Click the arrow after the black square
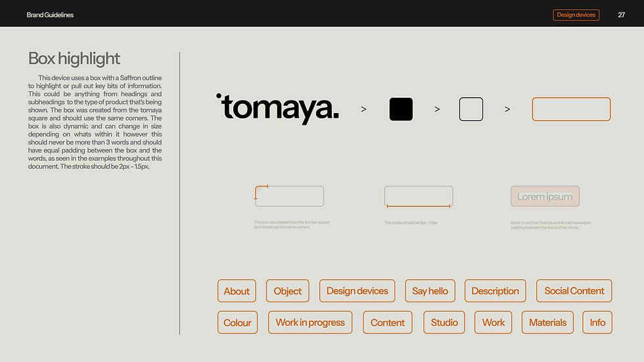 point(437,109)
